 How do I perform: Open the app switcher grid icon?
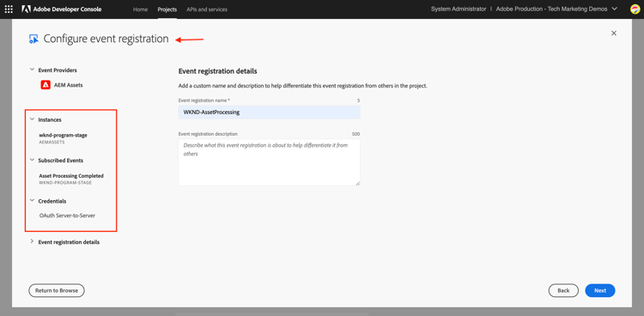(x=9, y=9)
